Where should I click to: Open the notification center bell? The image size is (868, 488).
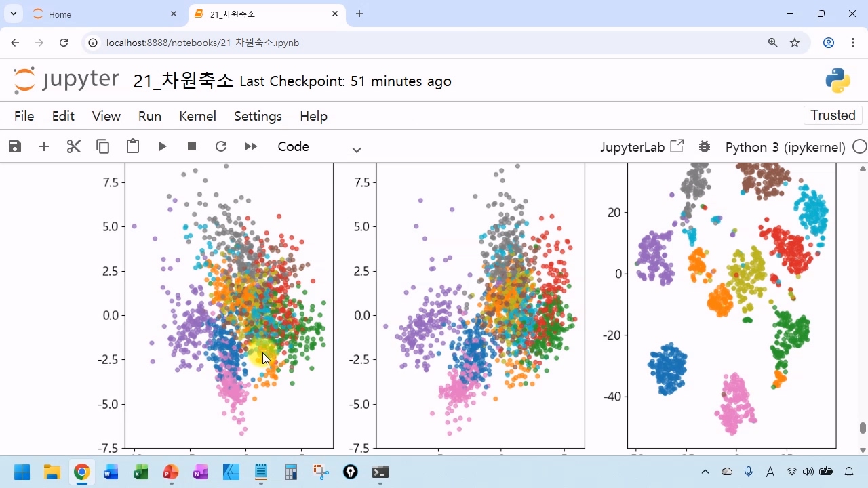pyautogui.click(x=849, y=472)
